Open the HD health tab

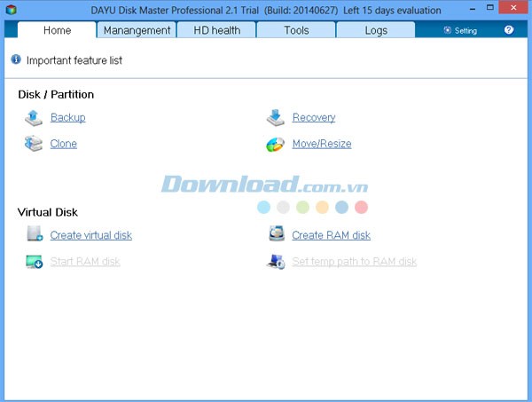tap(216, 30)
